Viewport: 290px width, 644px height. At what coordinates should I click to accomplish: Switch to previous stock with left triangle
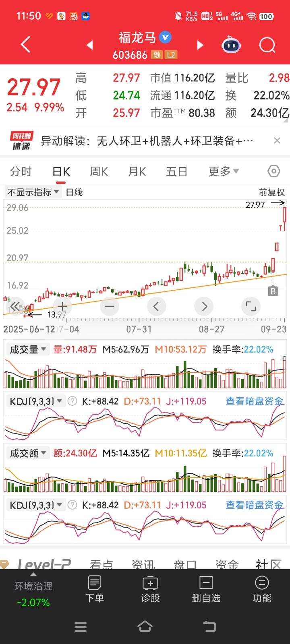(x=90, y=45)
